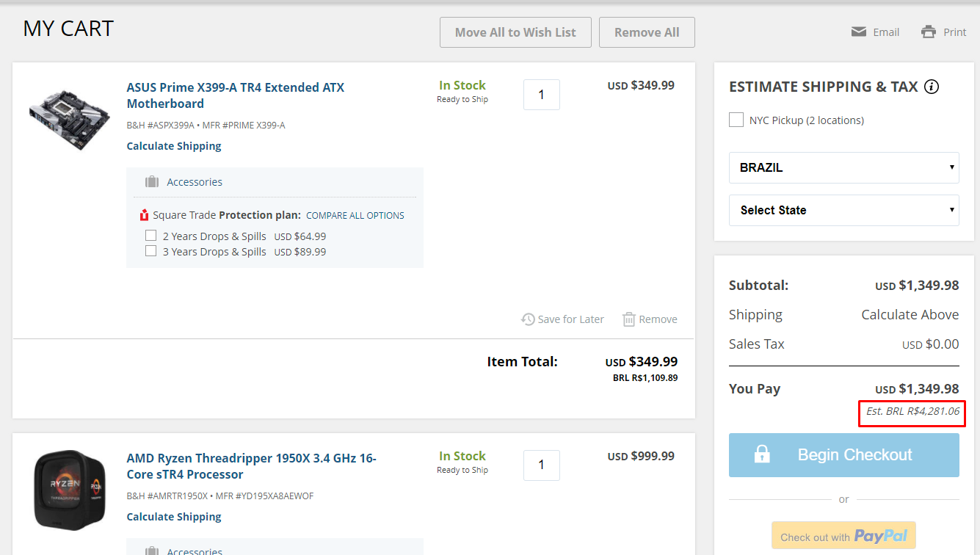Click the Begin Checkout button

[844, 455]
